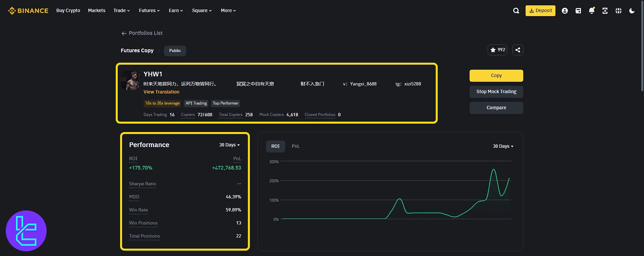The image size is (644, 256).
Task: Switch to the PnL chart tab
Action: pos(296,146)
